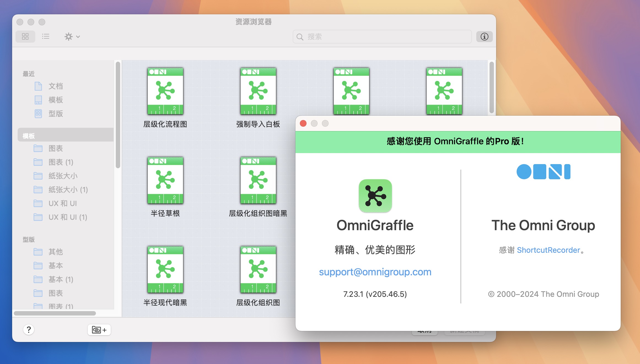
Task: Click the sidebar vertical scrollbar
Action: pos(118,115)
